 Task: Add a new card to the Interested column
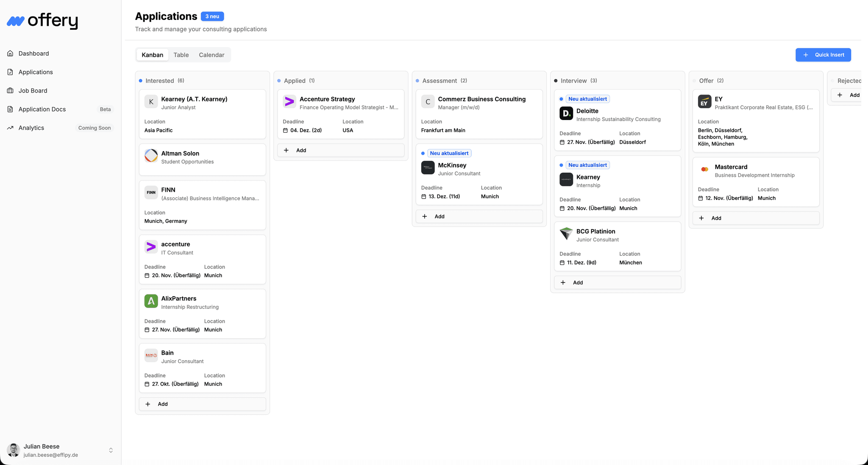(202, 404)
